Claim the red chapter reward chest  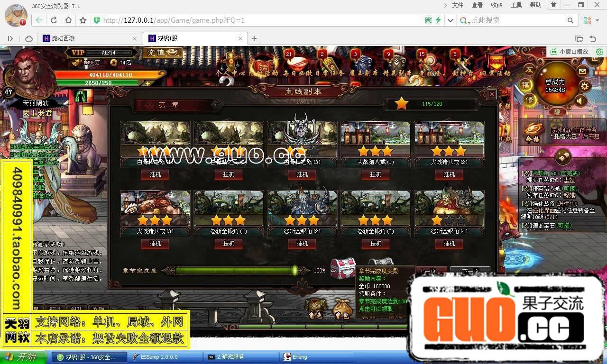point(343,269)
